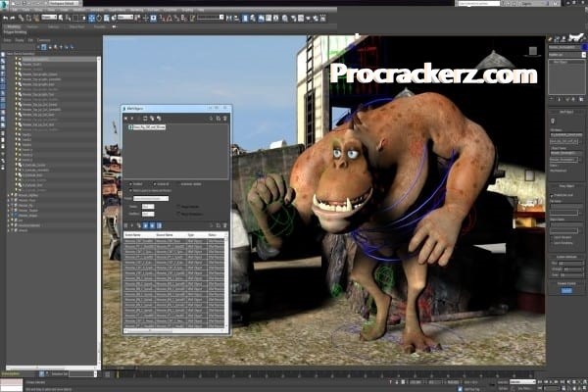Switch to the Freeform ribbon tab

[32, 26]
